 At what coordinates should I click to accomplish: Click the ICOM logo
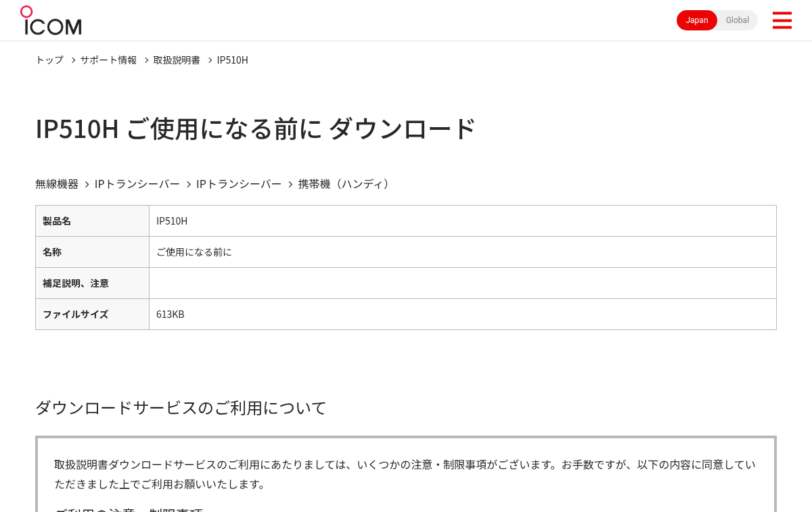point(51,20)
